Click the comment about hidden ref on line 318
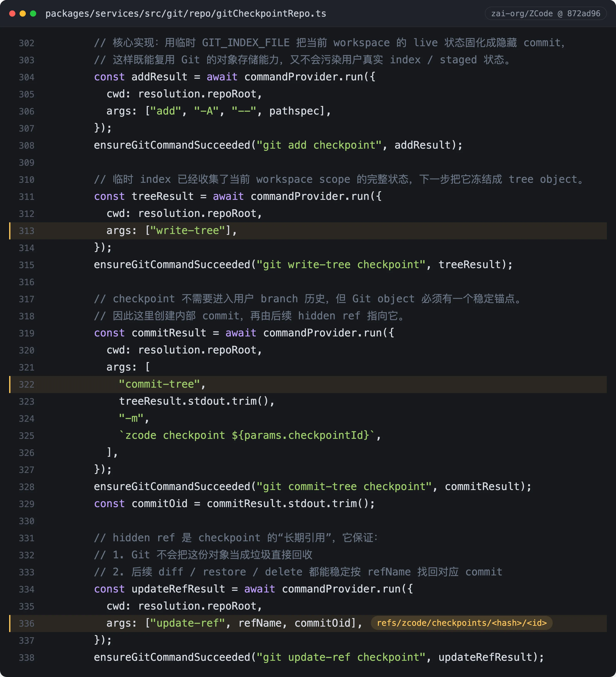The height and width of the screenshot is (677, 616). tap(250, 316)
